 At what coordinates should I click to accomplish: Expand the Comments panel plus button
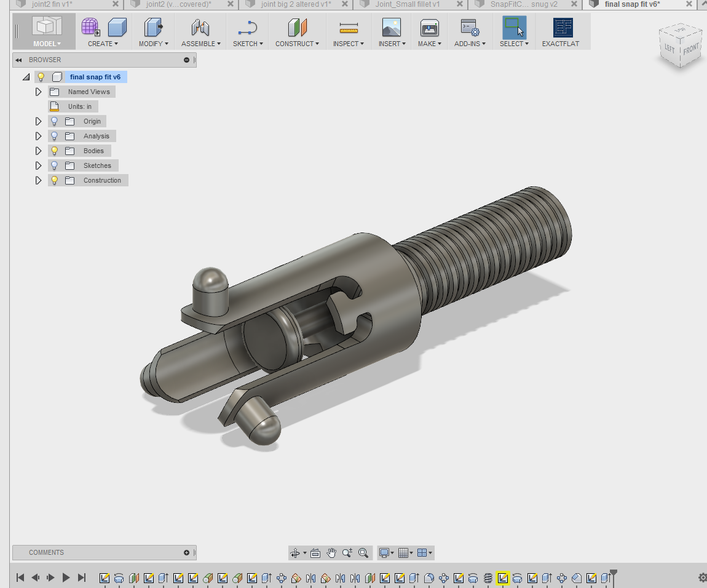pos(186,552)
